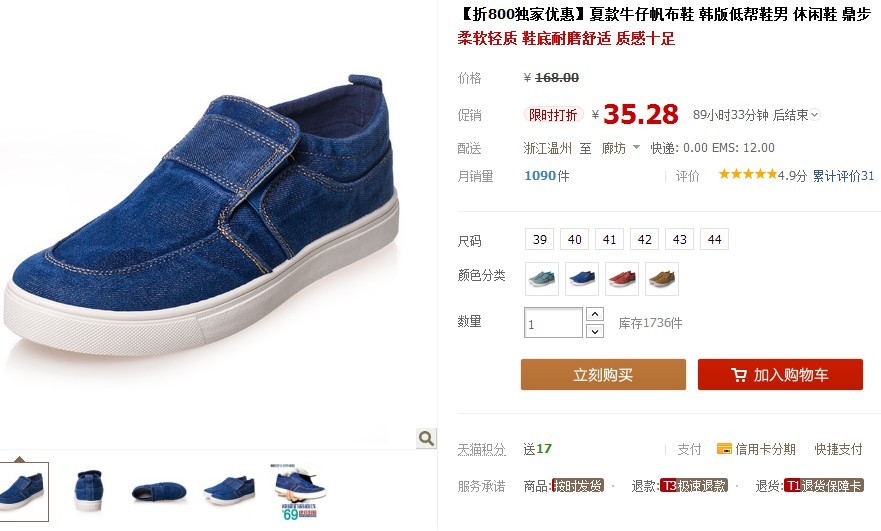
Task: Click the T1 退货保障卡 service badge
Action: coord(824,485)
